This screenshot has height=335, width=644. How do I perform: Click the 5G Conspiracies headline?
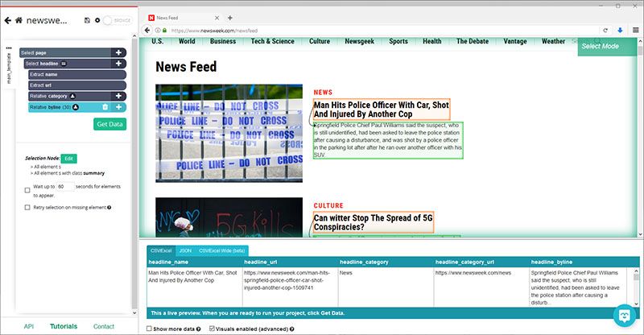click(x=374, y=222)
